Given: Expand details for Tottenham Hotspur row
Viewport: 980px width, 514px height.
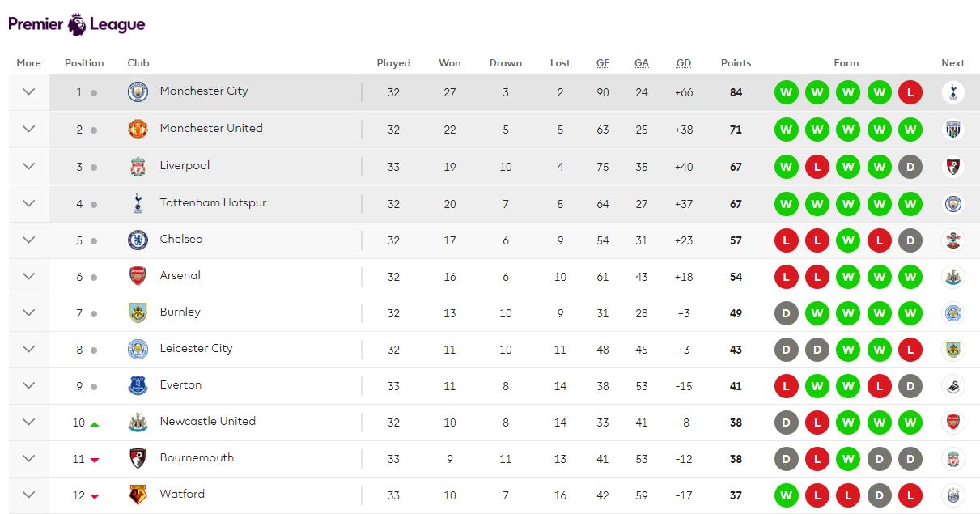Looking at the screenshot, I should pyautogui.click(x=28, y=203).
